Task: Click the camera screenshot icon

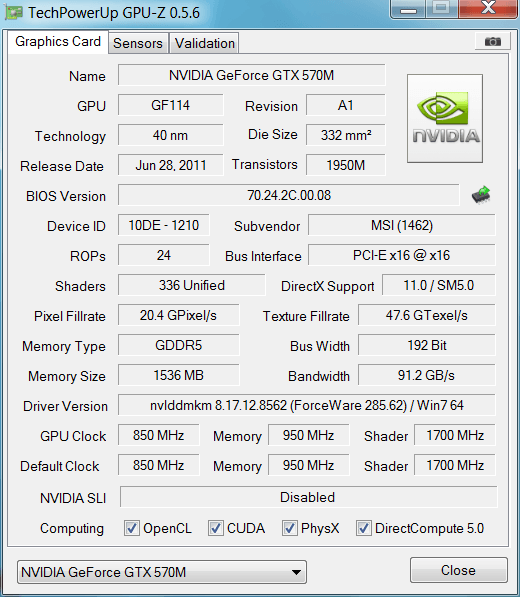Action: click(x=493, y=42)
